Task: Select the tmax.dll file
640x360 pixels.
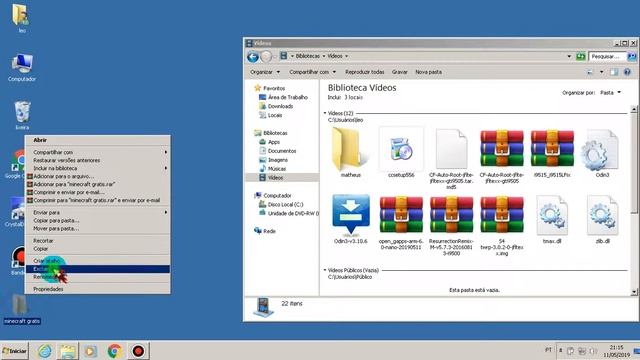Action: (552, 220)
